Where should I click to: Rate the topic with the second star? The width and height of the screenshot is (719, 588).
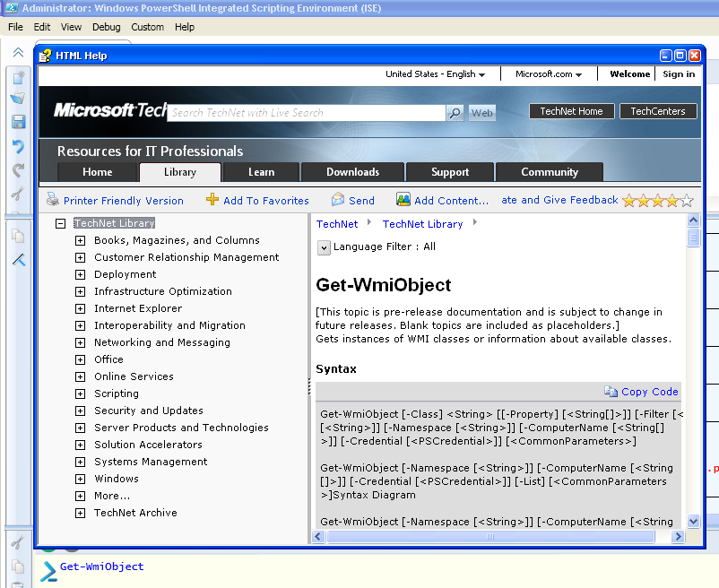[644, 200]
